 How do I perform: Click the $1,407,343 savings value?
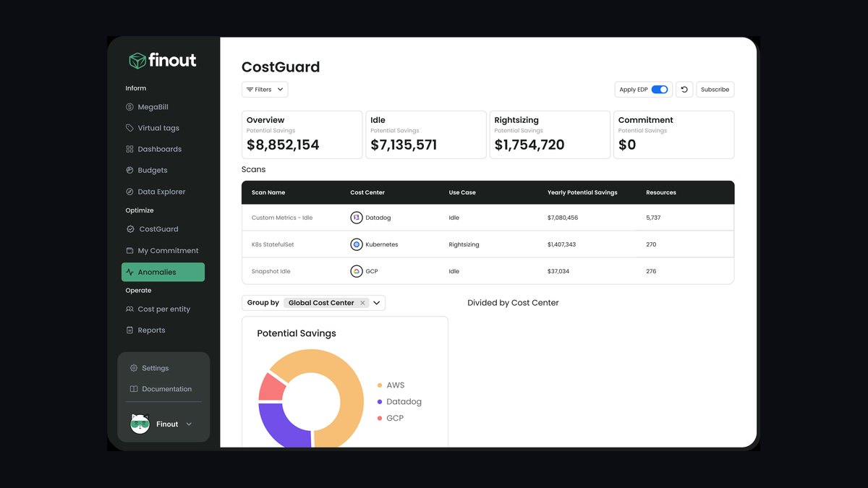pyautogui.click(x=562, y=244)
